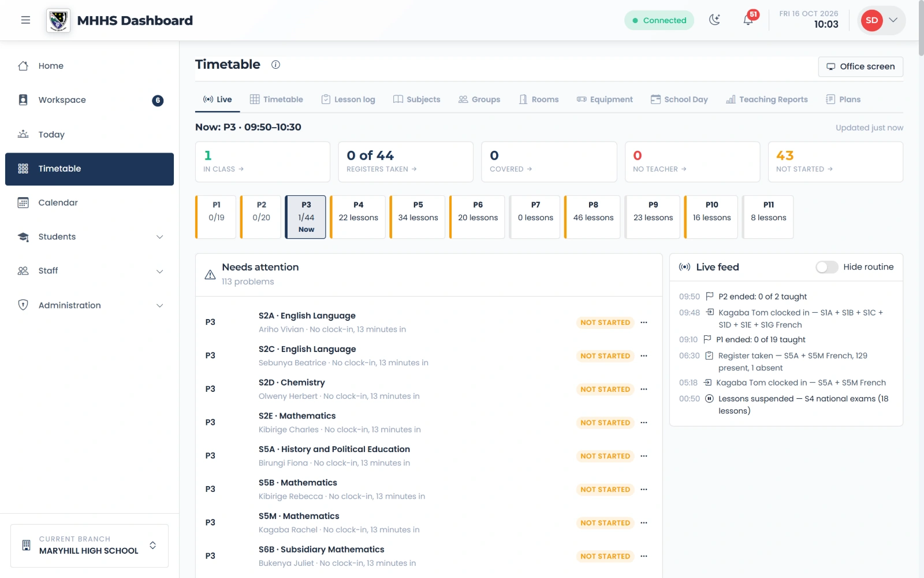Click the Connected status pill
924x578 pixels.
click(x=659, y=20)
